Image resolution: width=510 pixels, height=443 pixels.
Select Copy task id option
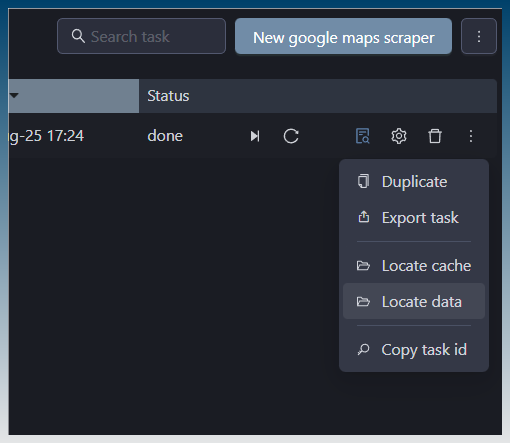click(x=414, y=350)
